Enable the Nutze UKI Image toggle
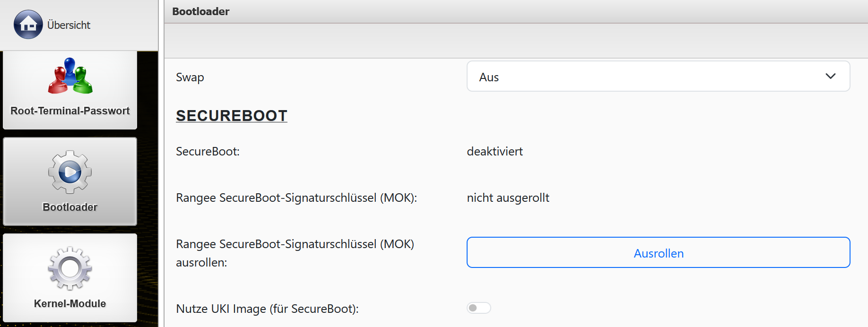 (478, 308)
